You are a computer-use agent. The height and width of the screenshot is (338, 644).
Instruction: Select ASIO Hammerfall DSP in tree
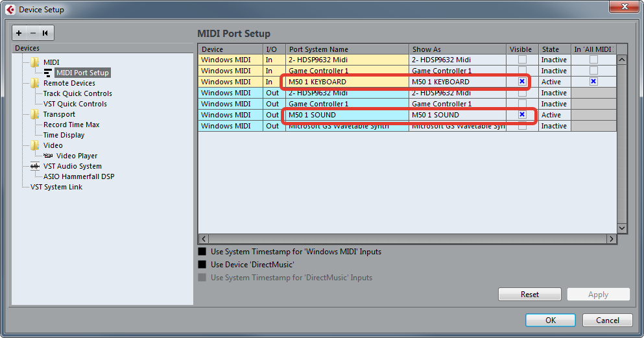(78, 176)
